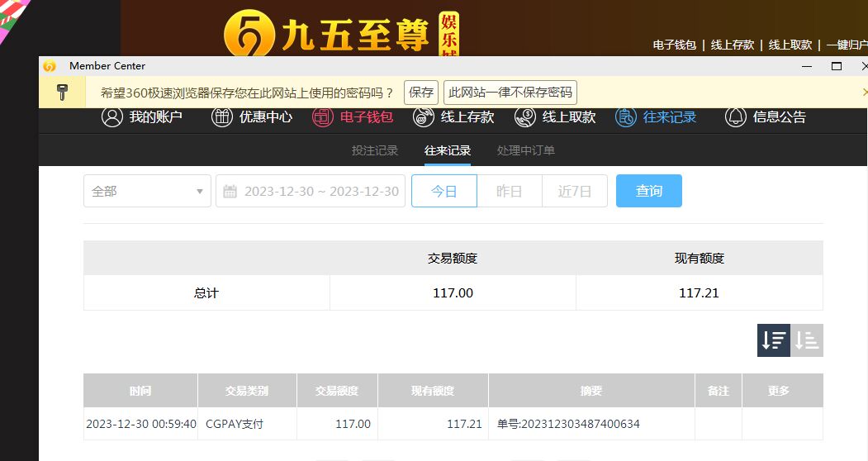Click the Member Center window logo
The height and width of the screenshot is (461, 868).
50,66
